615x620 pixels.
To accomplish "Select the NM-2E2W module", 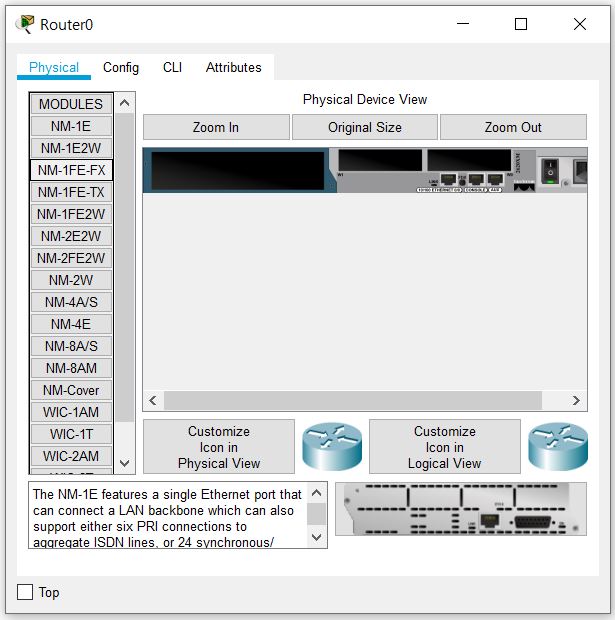I will coord(71,236).
